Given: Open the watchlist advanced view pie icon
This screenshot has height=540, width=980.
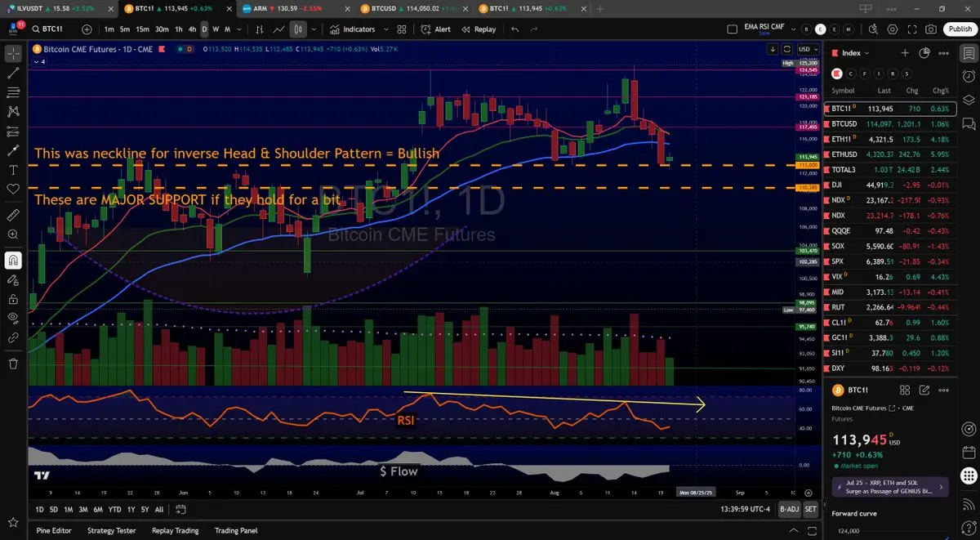Looking at the screenshot, I should 924,53.
